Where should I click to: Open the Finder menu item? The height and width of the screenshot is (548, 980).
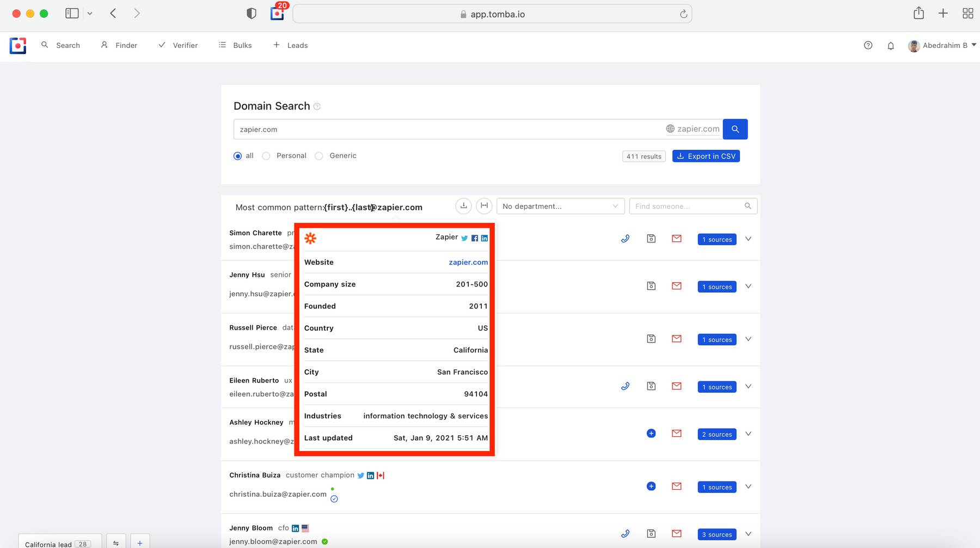119,45
